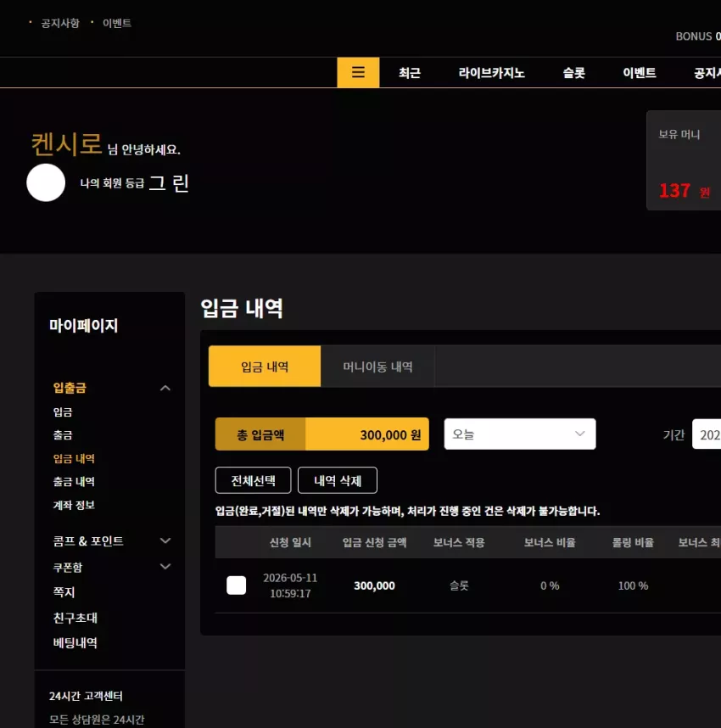Open the 이벤트 link in top bar
Image resolution: width=721 pixels, height=728 pixels.
pos(117,23)
